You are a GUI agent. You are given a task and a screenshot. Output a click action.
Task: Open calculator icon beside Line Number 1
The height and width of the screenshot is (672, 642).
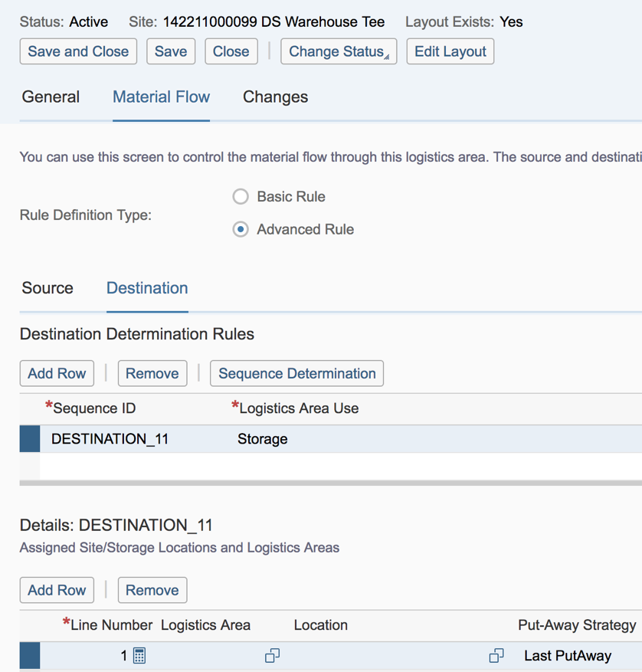click(139, 656)
